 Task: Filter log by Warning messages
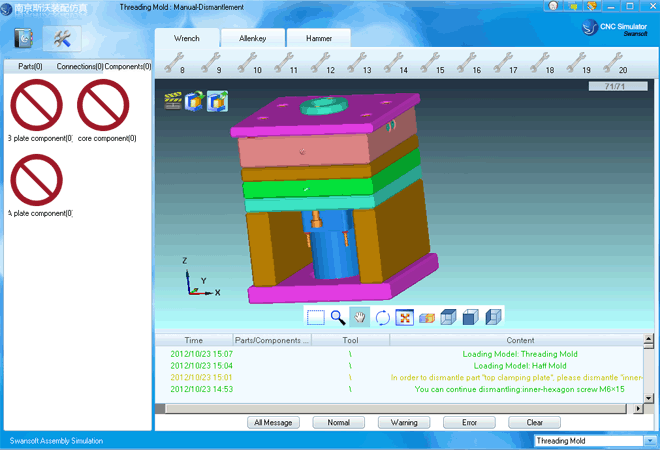(x=404, y=422)
